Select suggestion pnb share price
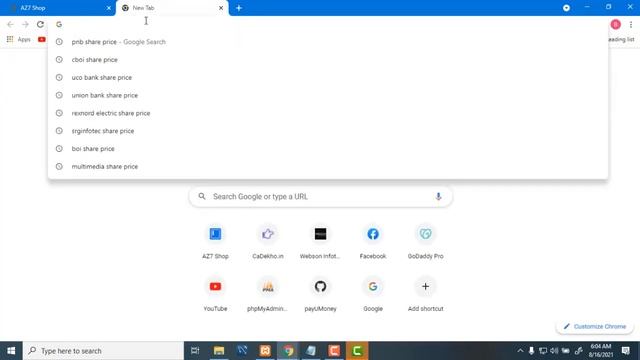The image size is (640, 360). pyautogui.click(x=328, y=42)
